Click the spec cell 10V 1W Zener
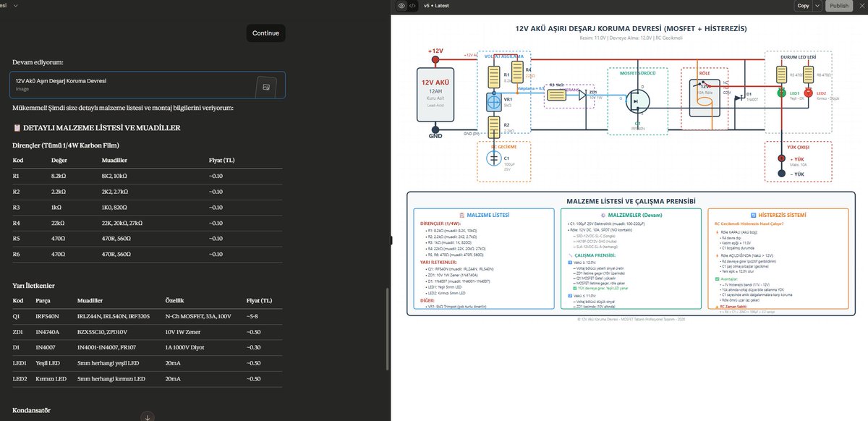868x421 pixels. [185, 332]
